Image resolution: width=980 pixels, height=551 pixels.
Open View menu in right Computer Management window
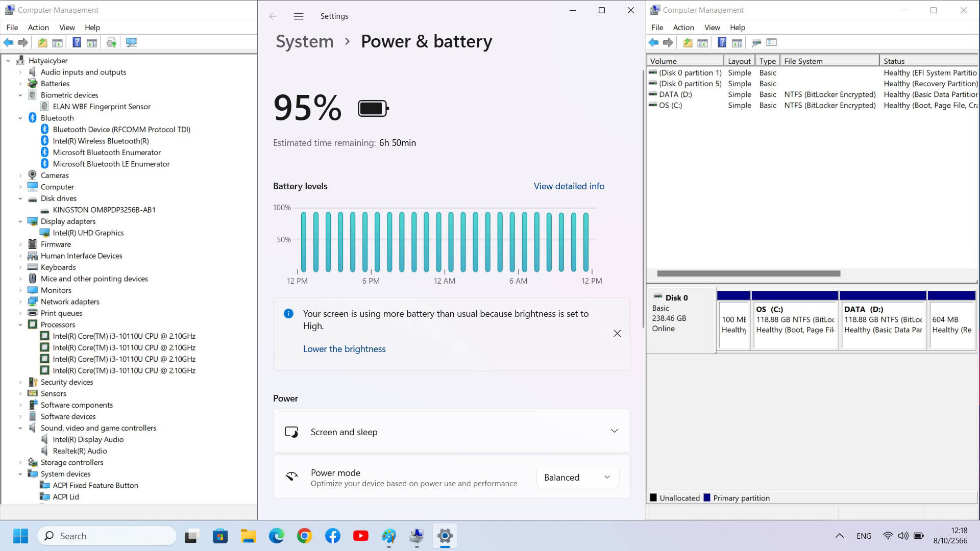[712, 28]
